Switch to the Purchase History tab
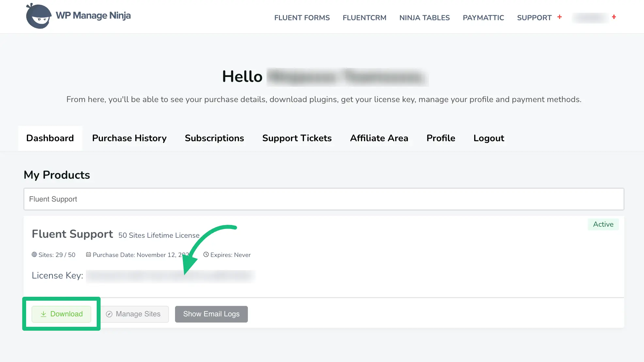Screen dimensions: 644x362 (x=129, y=138)
